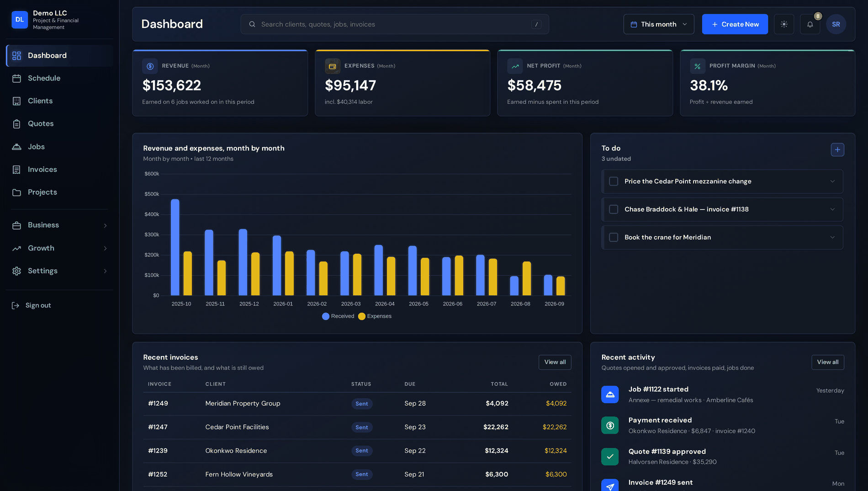This screenshot has height=491, width=868.
Task: Click the Job #1122 started activity icon
Action: 610,394
